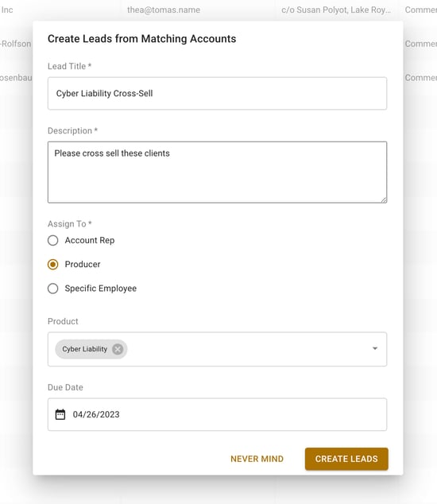Open the calendar icon in Due Date
437x504 pixels.
[x=60, y=414]
